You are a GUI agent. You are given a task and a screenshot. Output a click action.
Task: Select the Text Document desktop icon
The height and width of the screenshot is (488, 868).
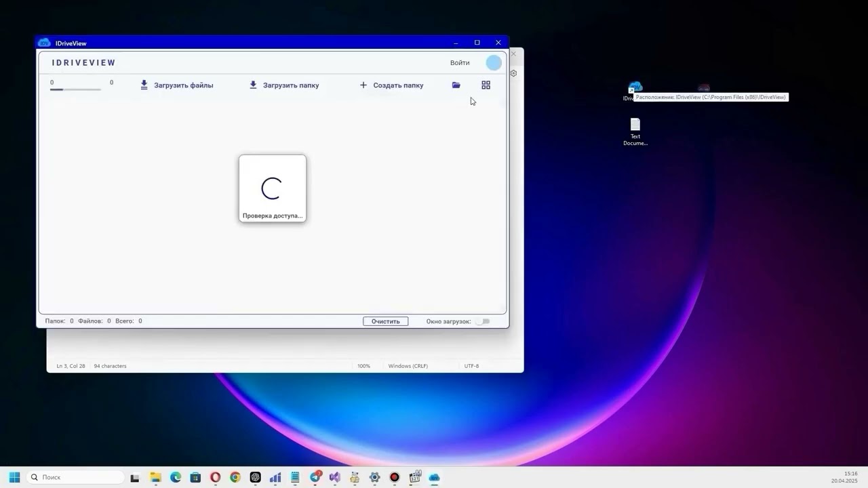tap(635, 131)
